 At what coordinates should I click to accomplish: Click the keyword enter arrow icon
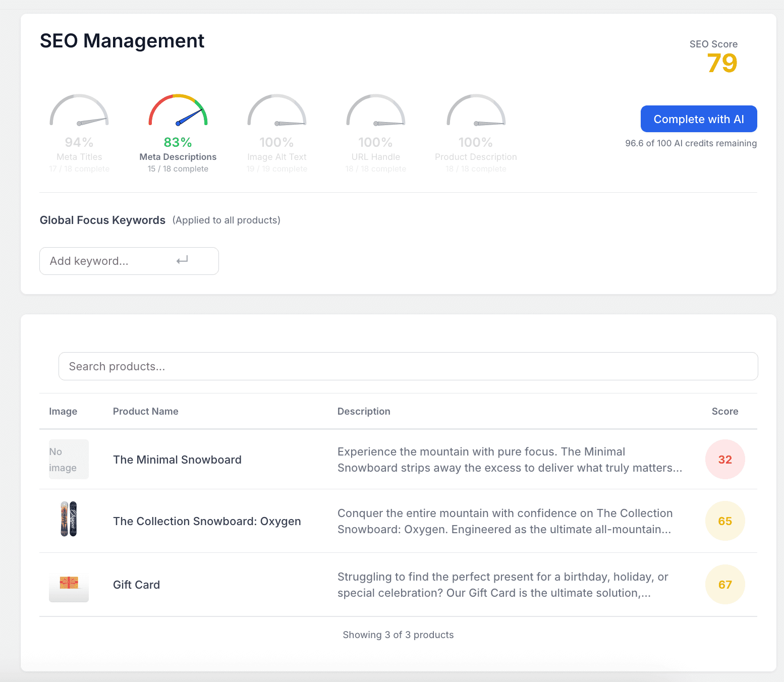click(183, 260)
